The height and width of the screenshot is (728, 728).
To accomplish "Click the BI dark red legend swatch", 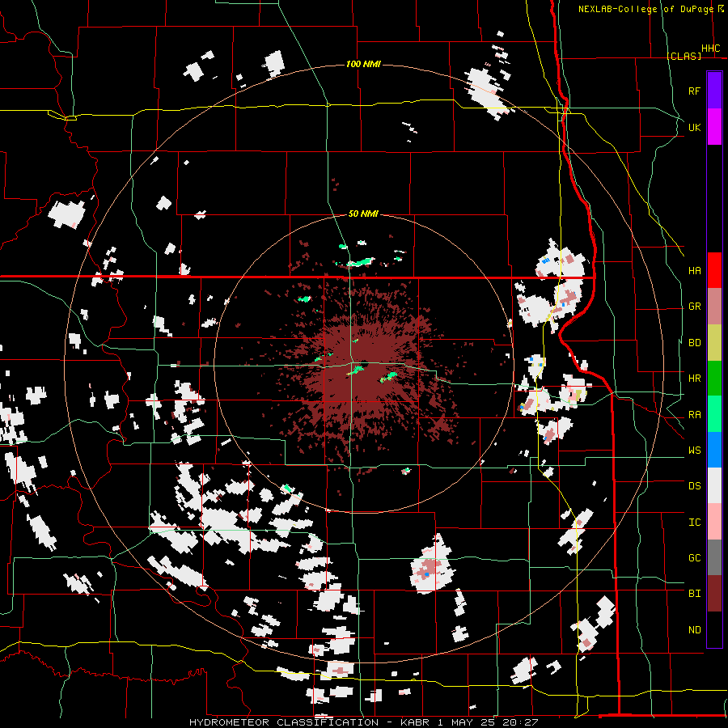I will click(714, 594).
